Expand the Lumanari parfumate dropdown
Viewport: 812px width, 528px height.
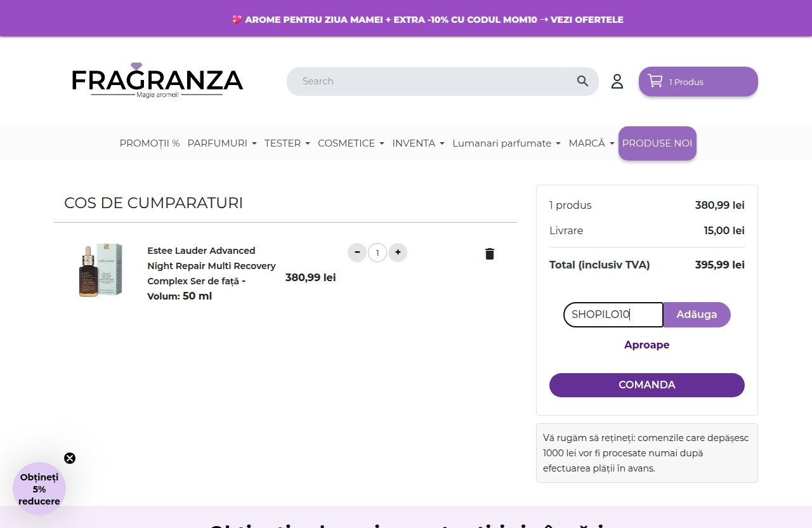[506, 143]
